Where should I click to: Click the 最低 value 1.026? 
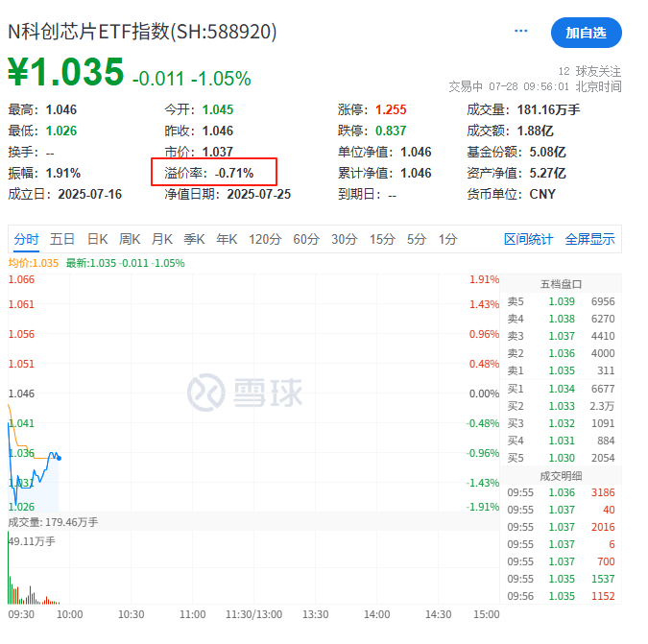click(x=61, y=131)
